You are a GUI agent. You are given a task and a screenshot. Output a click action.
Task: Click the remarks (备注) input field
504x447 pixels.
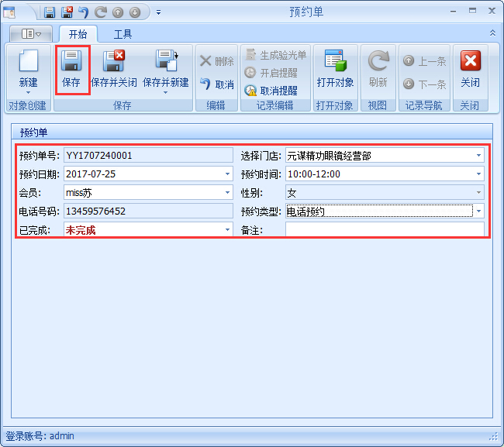tap(385, 230)
